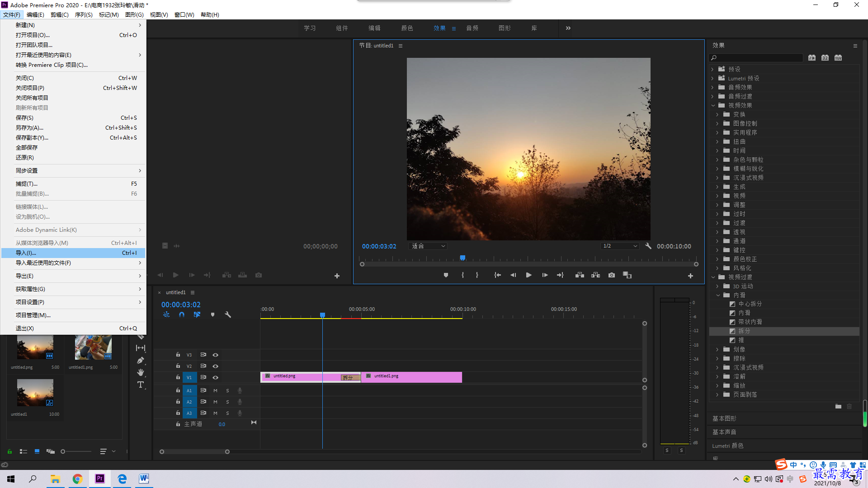Screen dimensions: 868x488
Task: Open Lumetri 颜色 panel
Action: [x=727, y=446]
